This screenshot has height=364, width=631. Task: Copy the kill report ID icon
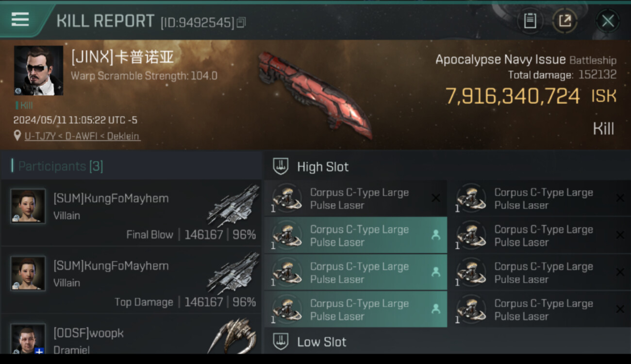point(241,22)
